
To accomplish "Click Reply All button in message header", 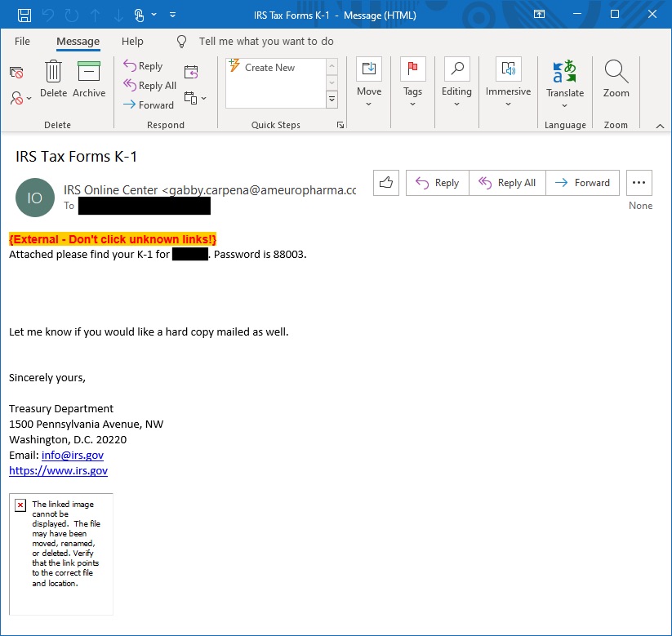I will point(507,183).
